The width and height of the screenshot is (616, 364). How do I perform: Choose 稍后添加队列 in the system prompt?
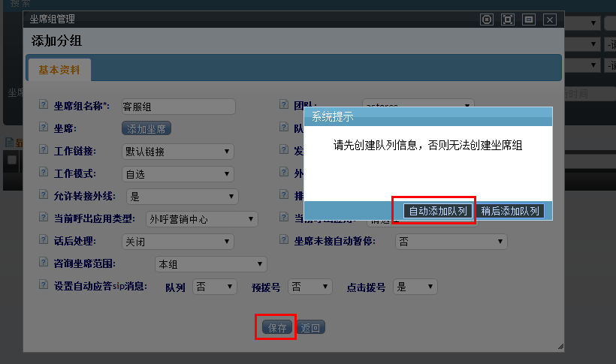click(511, 211)
